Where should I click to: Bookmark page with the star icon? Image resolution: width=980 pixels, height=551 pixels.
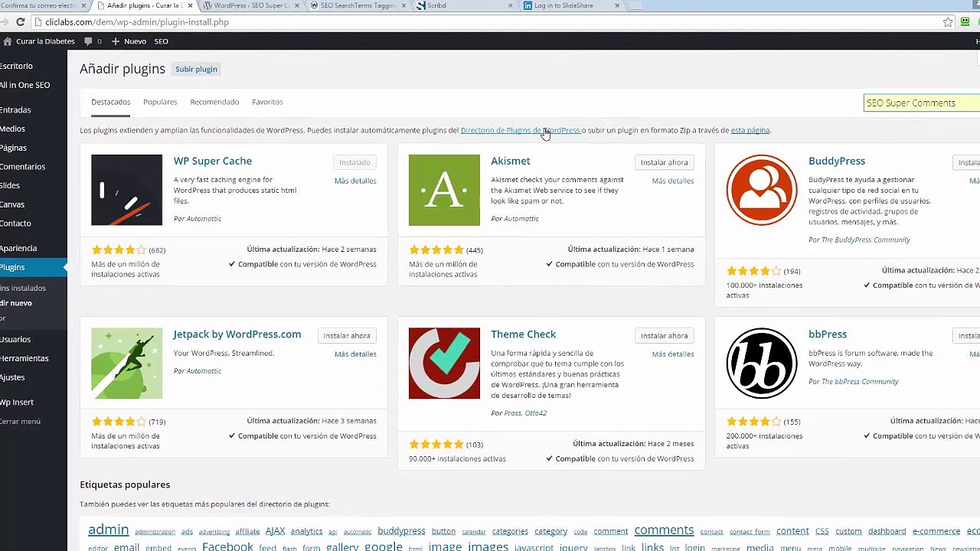(948, 22)
